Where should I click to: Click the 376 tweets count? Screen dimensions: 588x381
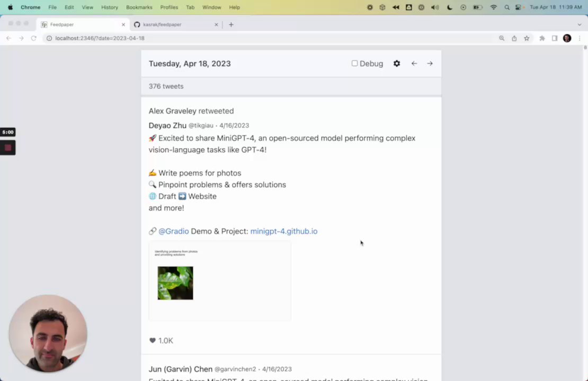pyautogui.click(x=166, y=86)
